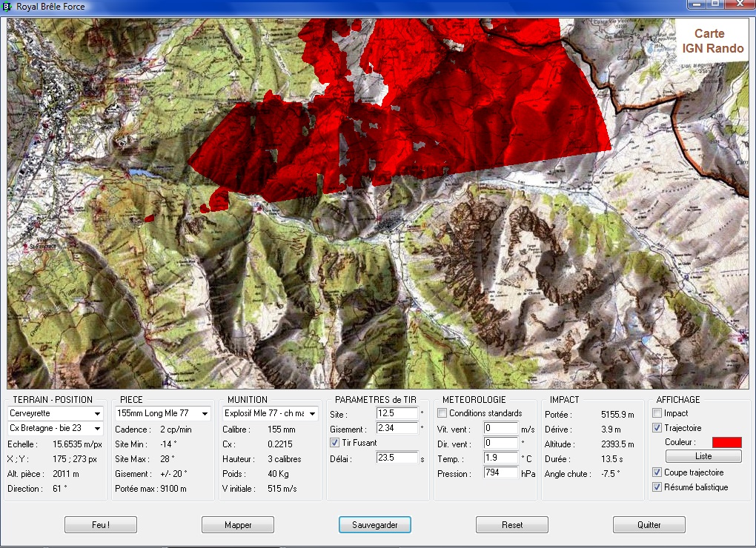
Task: Click the Royal Brêle Force app icon
Action: point(7,6)
